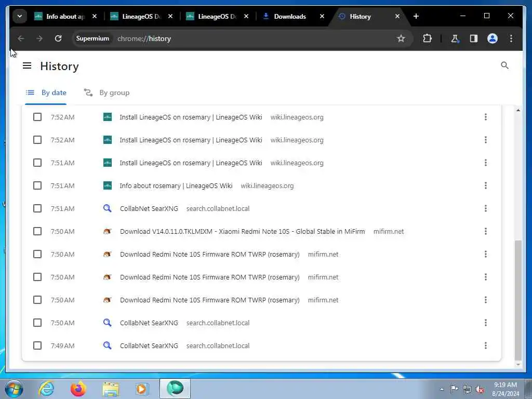Open Windows Explorer from the taskbar

pos(111,389)
